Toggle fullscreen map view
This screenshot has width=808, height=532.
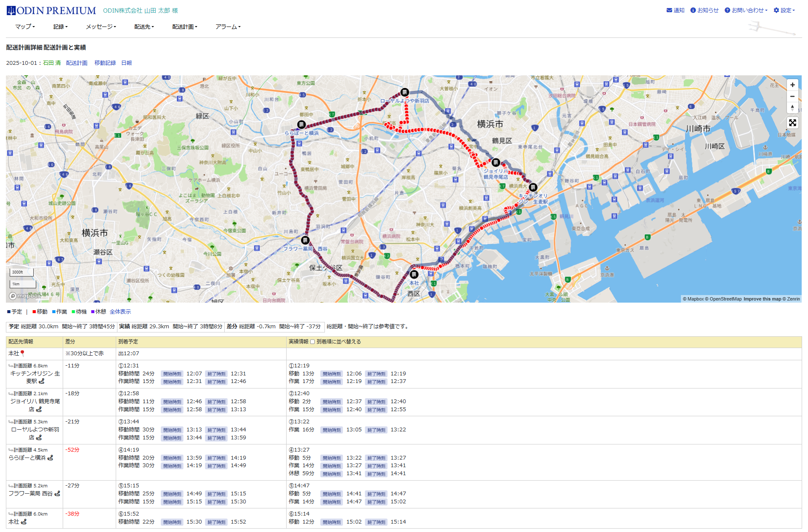[x=792, y=122]
